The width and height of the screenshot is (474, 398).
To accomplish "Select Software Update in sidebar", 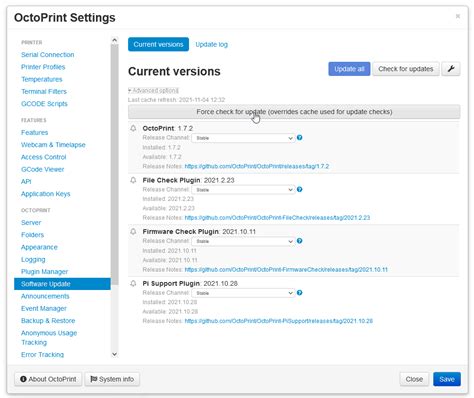I will point(62,284).
